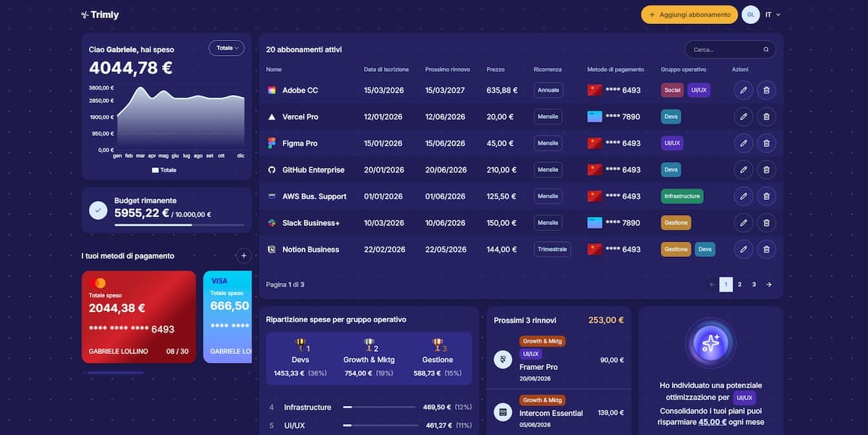Viewport: 868px width, 435px height.
Task: Open the GL user avatar menu
Action: tap(751, 14)
